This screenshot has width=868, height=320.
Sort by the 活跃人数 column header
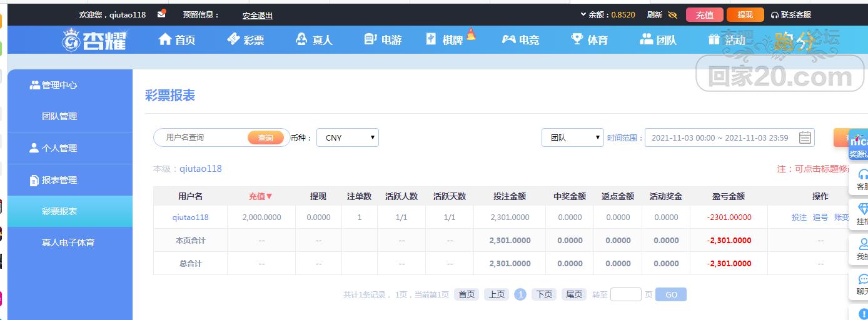pyautogui.click(x=401, y=196)
